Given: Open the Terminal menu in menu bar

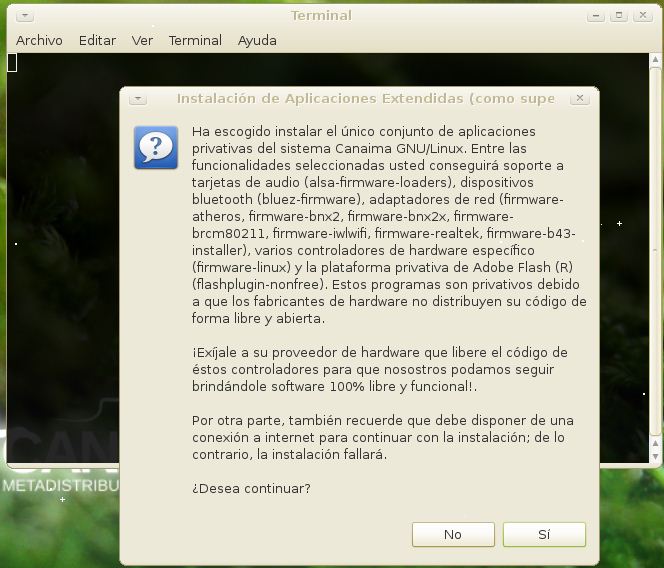Looking at the screenshot, I should coord(195,40).
